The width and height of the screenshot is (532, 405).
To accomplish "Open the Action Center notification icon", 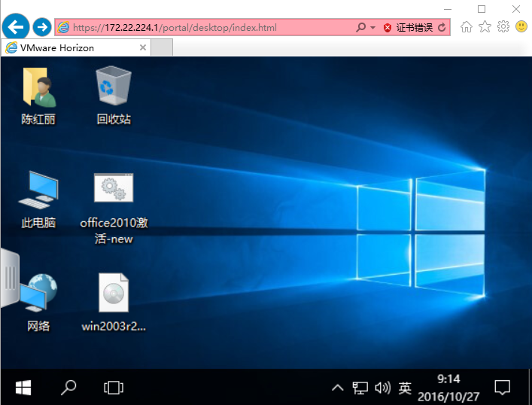I will coord(502,388).
